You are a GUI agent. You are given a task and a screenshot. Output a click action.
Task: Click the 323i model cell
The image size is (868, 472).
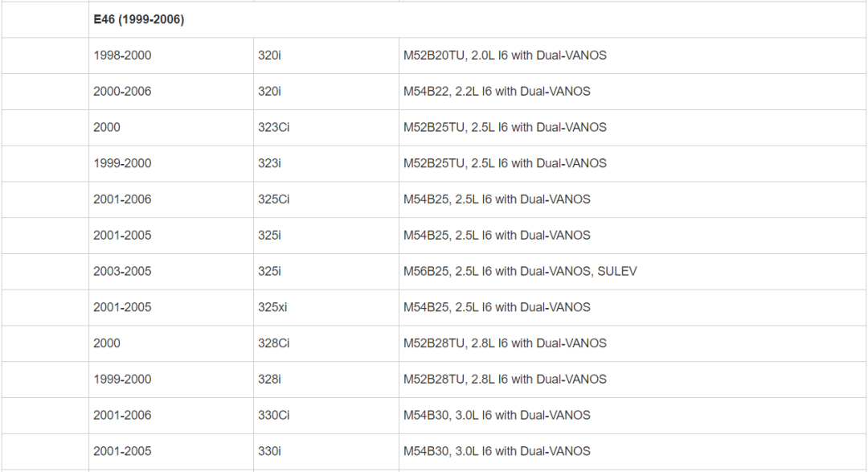(x=269, y=163)
